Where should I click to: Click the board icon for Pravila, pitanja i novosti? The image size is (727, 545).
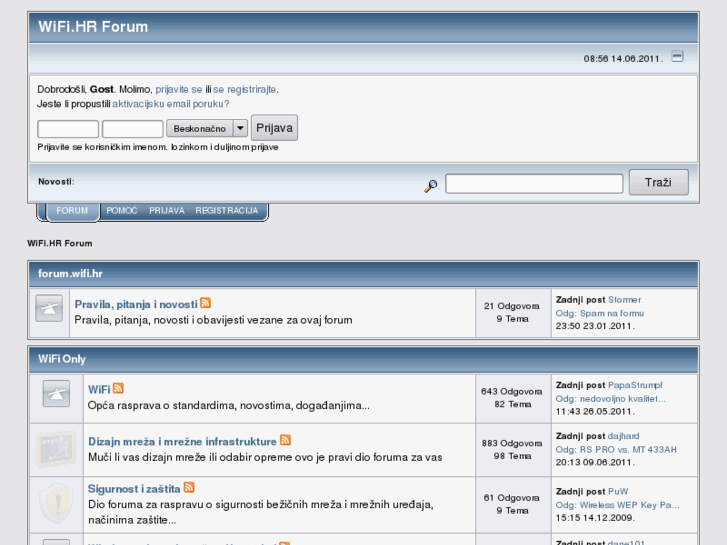coord(49,308)
